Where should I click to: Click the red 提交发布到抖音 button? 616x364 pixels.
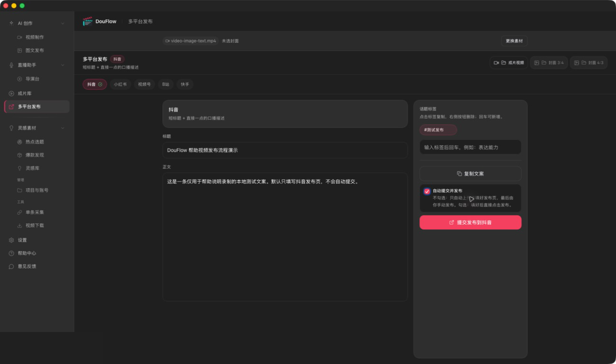point(471,223)
